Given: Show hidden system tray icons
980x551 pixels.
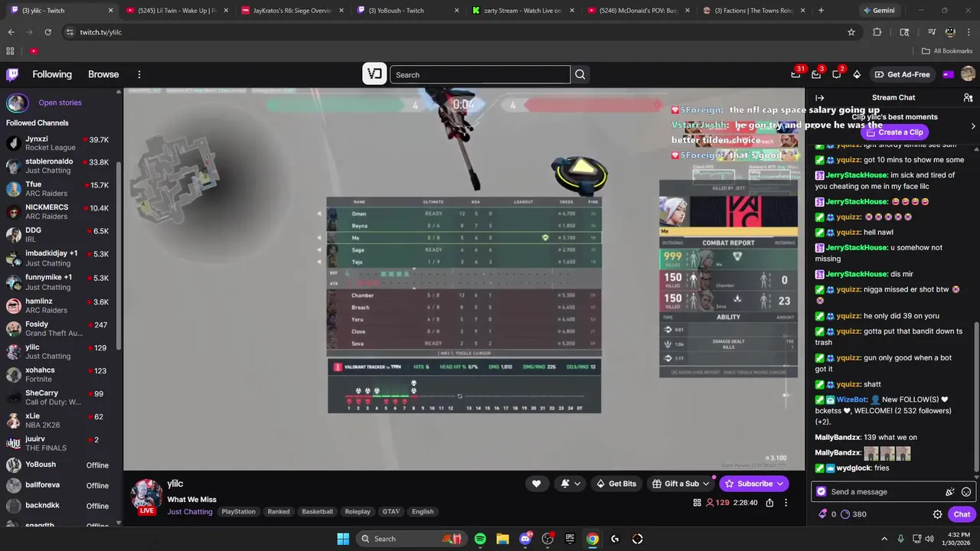Looking at the screenshot, I should coord(884,539).
